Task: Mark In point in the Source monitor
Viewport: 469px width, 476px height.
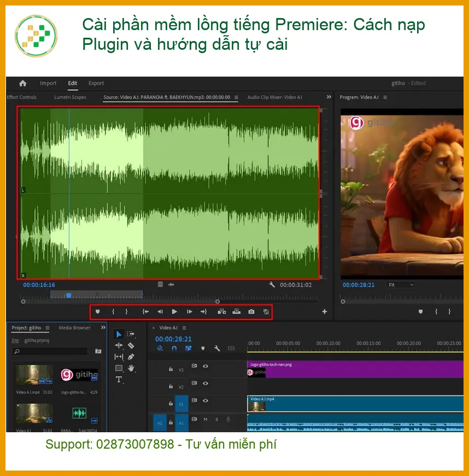Action: tap(113, 312)
